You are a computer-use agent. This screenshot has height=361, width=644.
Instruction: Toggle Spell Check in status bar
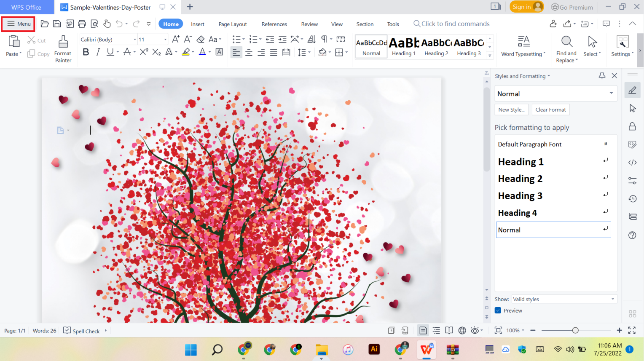(82, 331)
